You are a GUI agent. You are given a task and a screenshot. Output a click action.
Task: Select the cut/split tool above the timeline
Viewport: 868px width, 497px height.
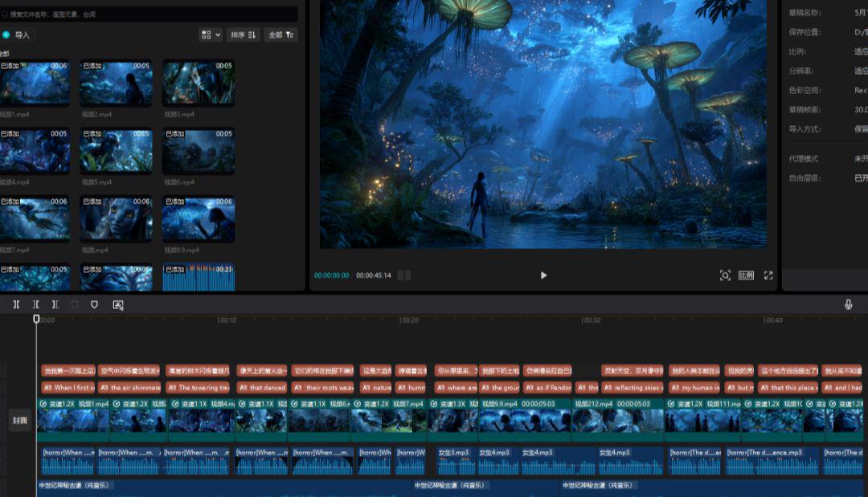pos(16,304)
